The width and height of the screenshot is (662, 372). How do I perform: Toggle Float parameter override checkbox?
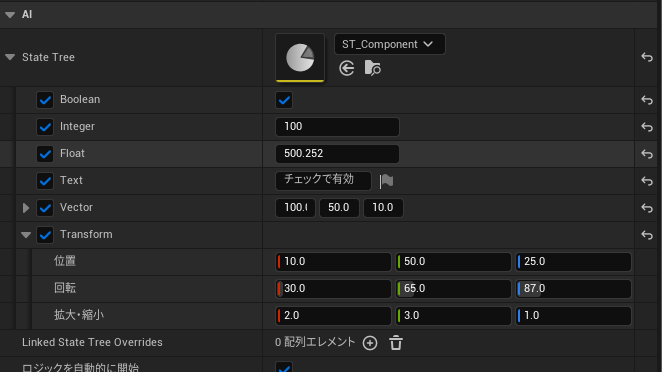[45, 154]
